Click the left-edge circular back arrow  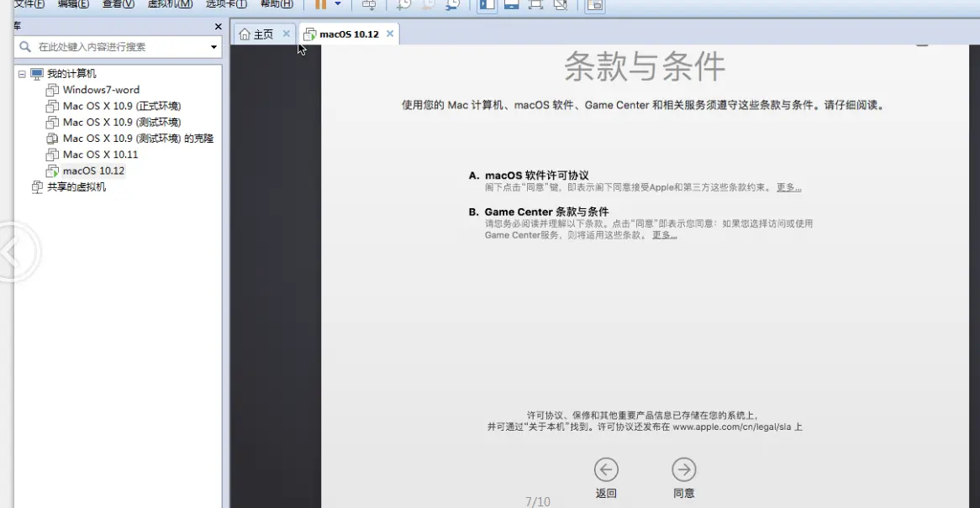coord(13,252)
